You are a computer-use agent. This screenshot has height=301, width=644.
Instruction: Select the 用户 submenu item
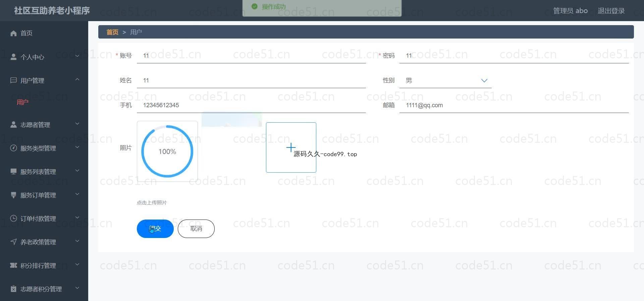click(x=22, y=102)
